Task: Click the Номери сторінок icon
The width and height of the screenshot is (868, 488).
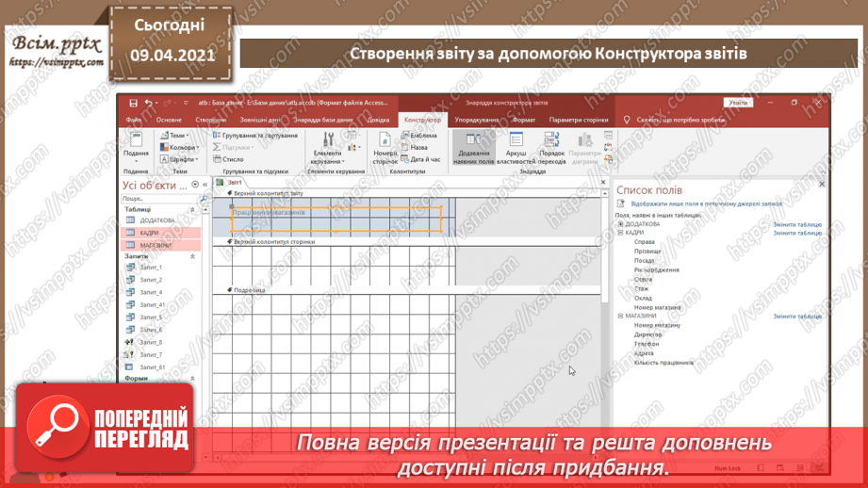Action: (x=385, y=139)
